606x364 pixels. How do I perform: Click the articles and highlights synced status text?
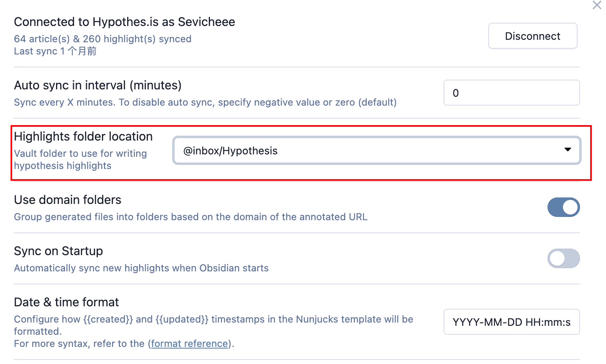coord(102,39)
